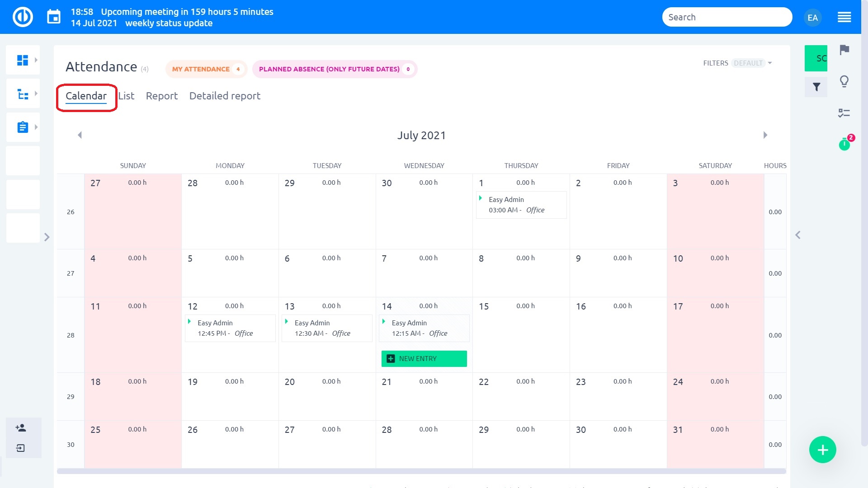Click the Easy Project logo icon

click(x=23, y=17)
